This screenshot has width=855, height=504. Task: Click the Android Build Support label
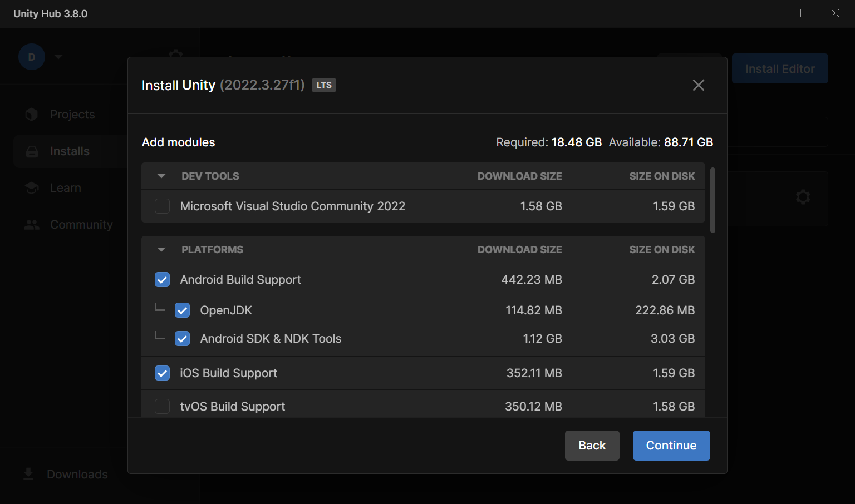[240, 280]
